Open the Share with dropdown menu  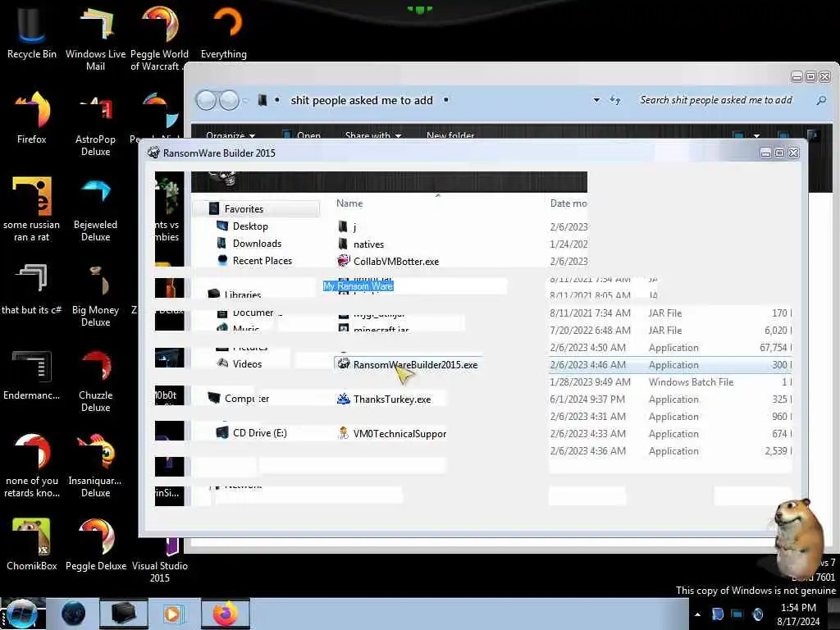point(373,135)
